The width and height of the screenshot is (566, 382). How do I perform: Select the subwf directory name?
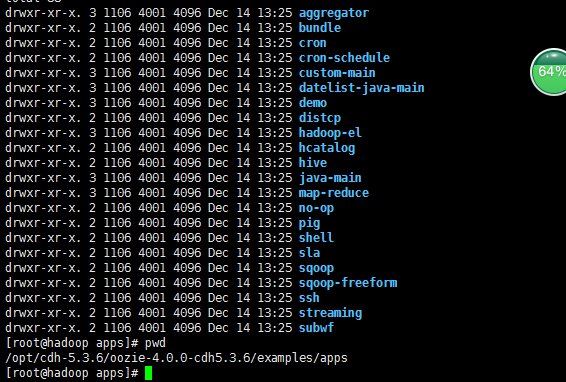click(317, 328)
